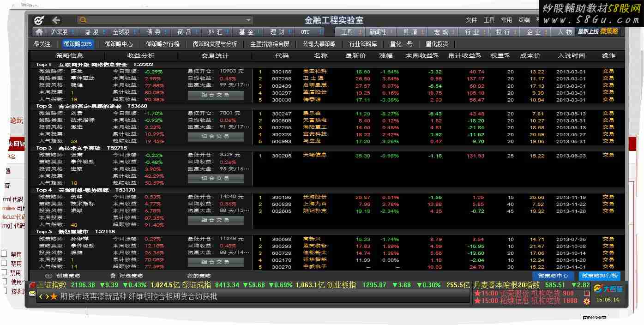Open the 基金 dropdown
The width and height of the screenshot is (644, 325).
click(x=259, y=32)
